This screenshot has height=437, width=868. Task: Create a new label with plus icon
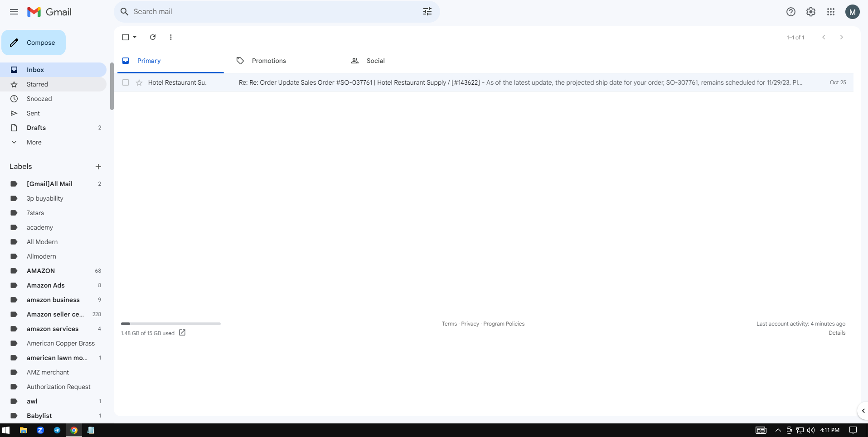coord(98,167)
